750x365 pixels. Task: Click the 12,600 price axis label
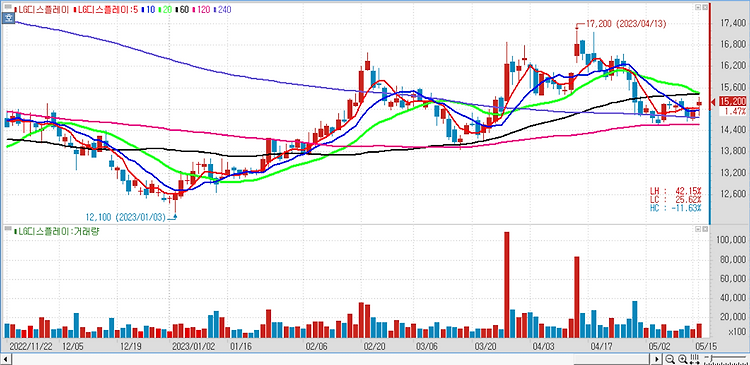pos(733,195)
